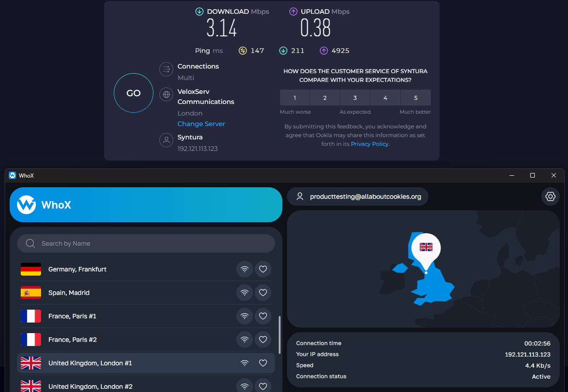The width and height of the screenshot is (568, 392).
Task: Click the globe icon beside VeloxServ Communications
Action: tap(166, 95)
